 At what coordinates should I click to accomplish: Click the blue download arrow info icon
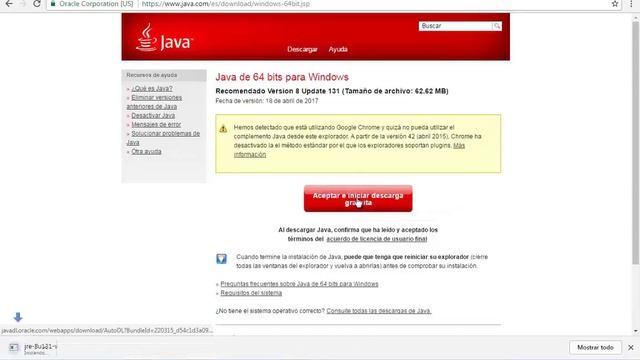pyautogui.click(x=221, y=259)
